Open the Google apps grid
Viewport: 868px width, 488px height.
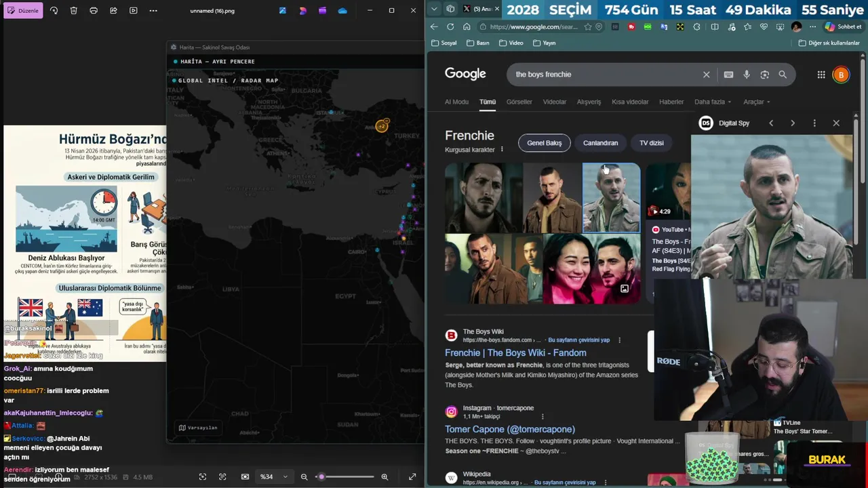(x=821, y=75)
